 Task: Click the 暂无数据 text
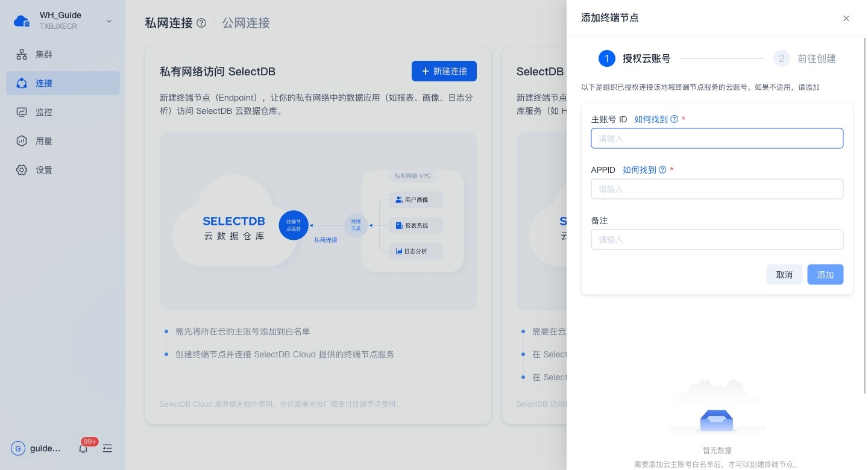717,451
